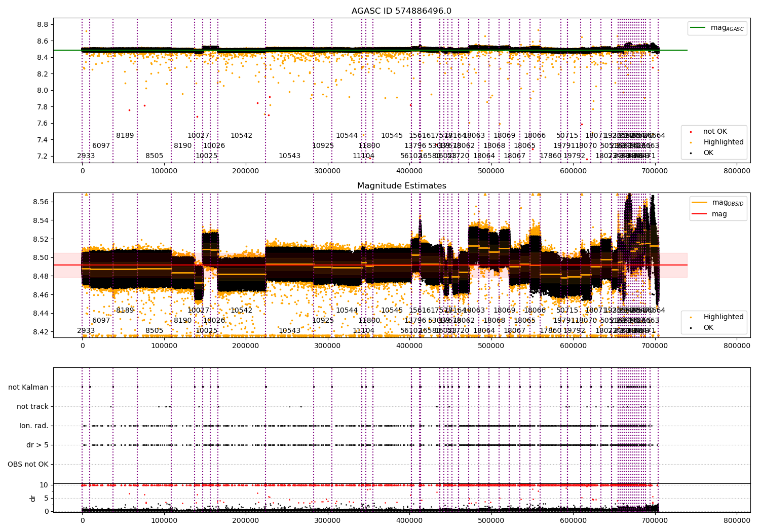Screen dimensions: 760x532
Task: Select the 8.42 y-axis tick label
Action: (x=41, y=332)
